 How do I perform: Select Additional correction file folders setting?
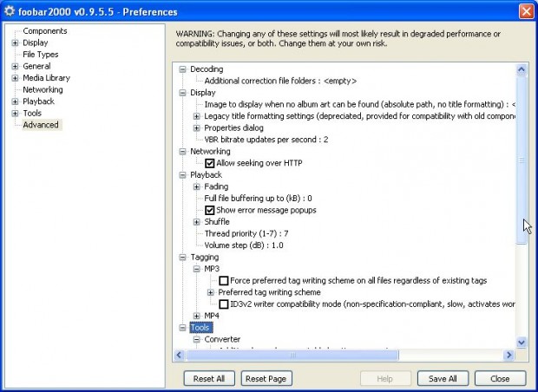point(280,81)
